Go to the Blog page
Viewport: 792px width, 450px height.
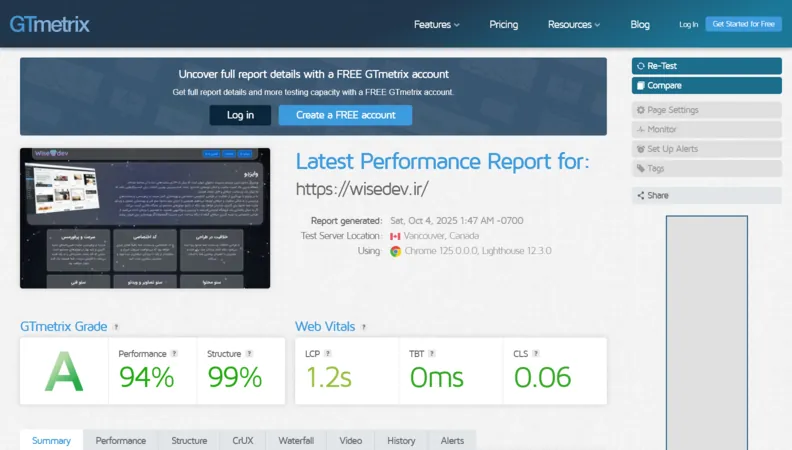tap(640, 24)
